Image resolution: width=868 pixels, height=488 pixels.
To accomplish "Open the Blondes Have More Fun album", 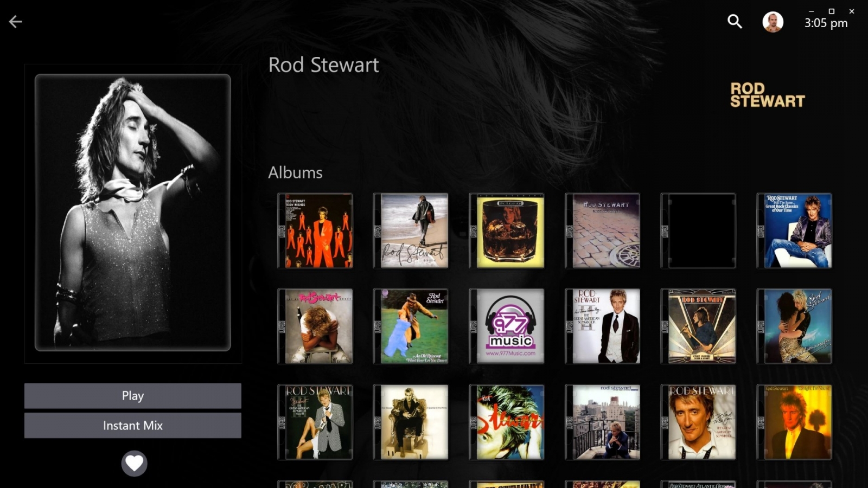I will coord(794,326).
